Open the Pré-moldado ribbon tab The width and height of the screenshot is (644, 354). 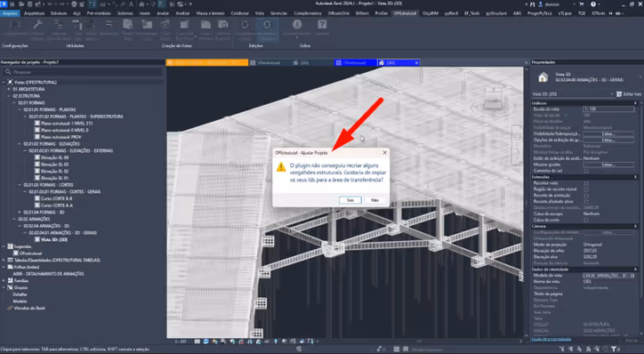[x=99, y=13]
